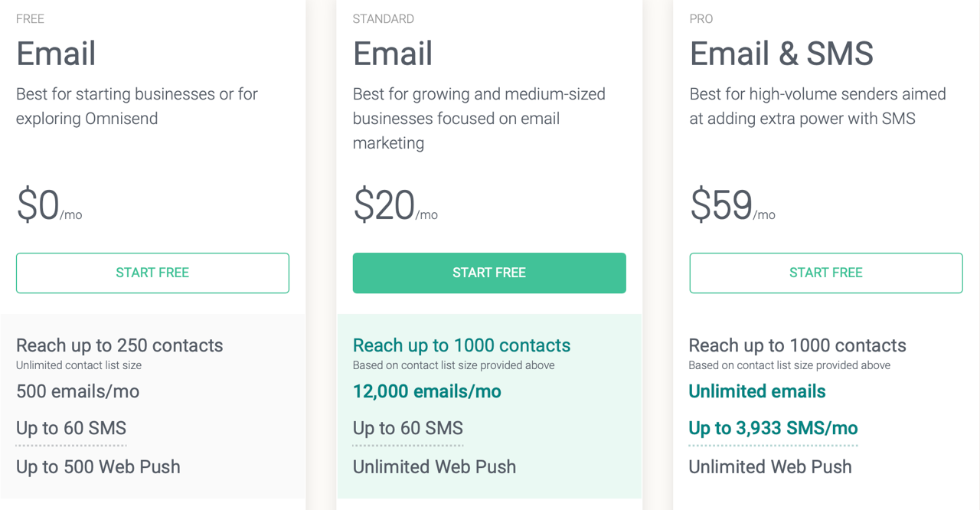Click START FREE under the Free plan
Image resolution: width=980 pixels, height=510 pixels.
pos(152,273)
